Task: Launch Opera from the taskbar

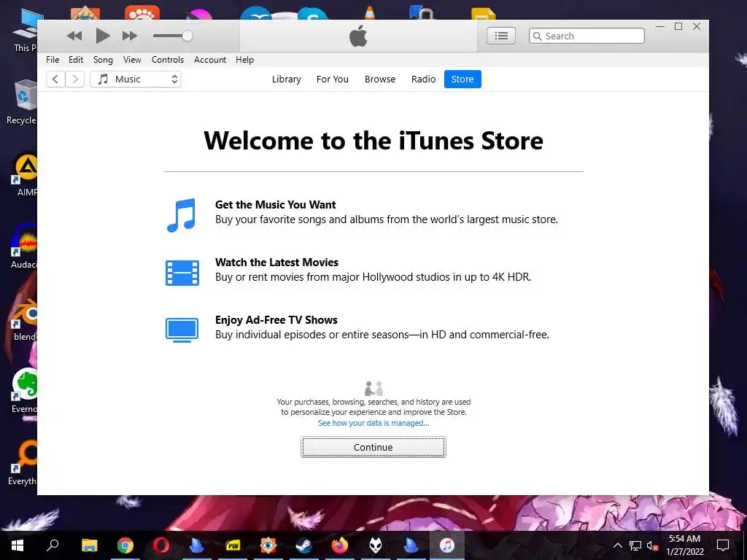Action: [x=161, y=545]
